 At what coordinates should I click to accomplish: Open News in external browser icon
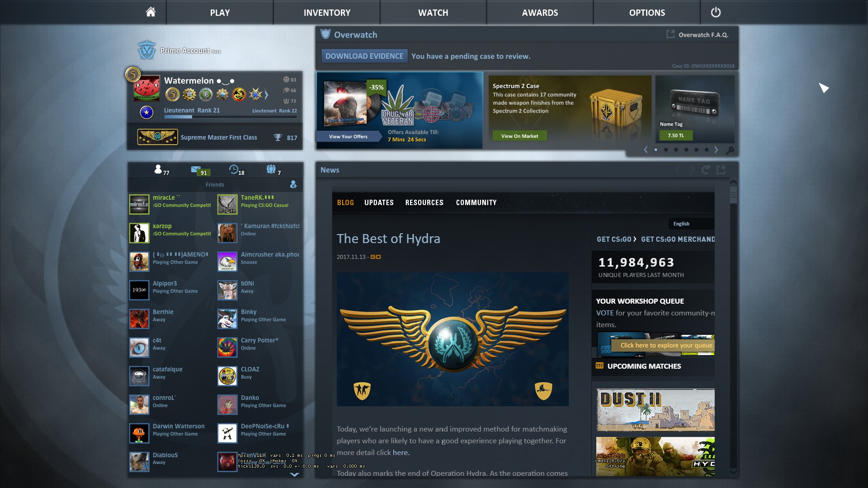coord(721,170)
